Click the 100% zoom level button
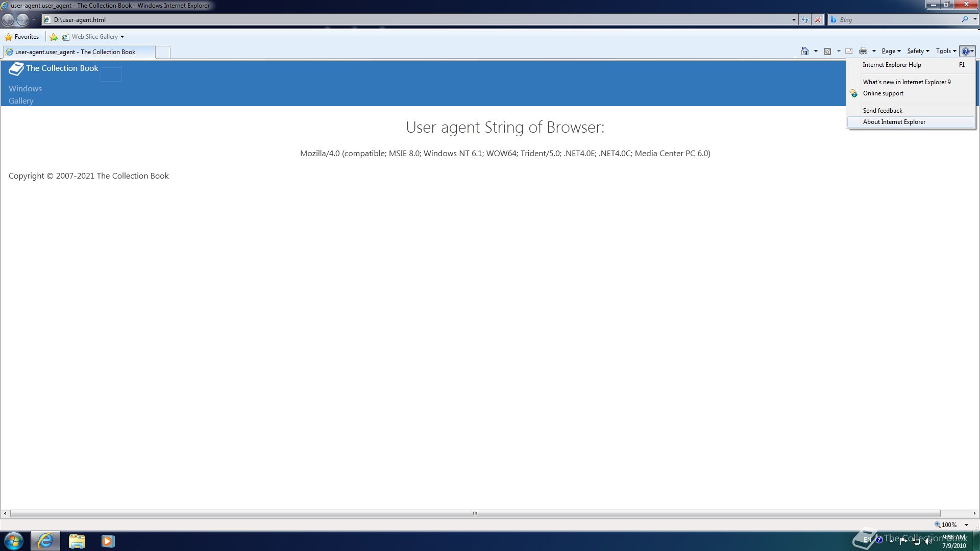Viewport: 980px width, 551px height. coord(946,524)
